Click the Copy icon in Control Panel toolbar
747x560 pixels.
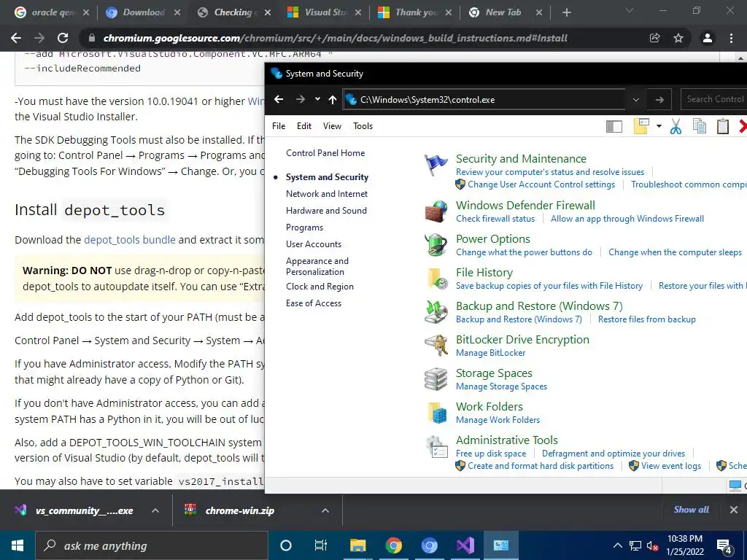point(700,126)
